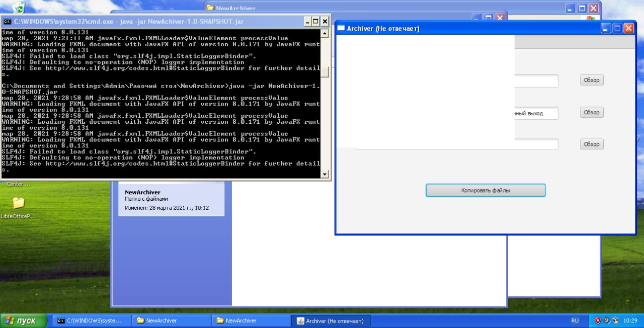The width and height of the screenshot is (644, 328).
Task: Click the cmd.exe title bar system icon
Action: 7,21
